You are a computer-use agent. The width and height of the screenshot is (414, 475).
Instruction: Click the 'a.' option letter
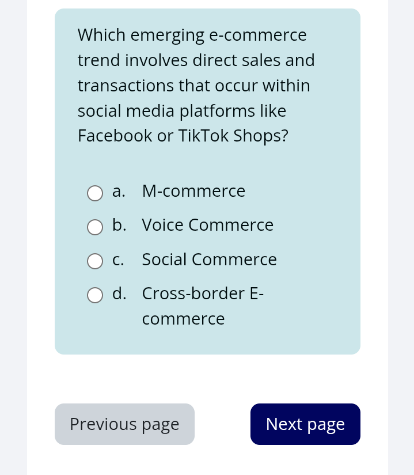click(x=119, y=191)
